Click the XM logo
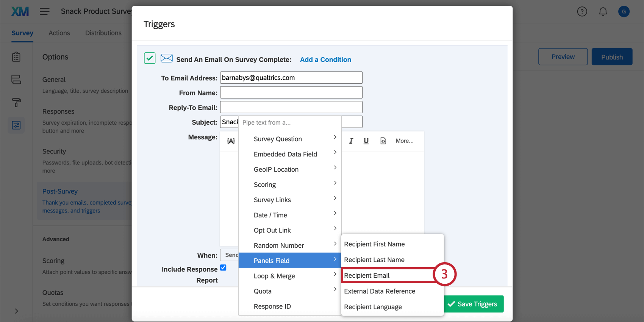 point(20,12)
